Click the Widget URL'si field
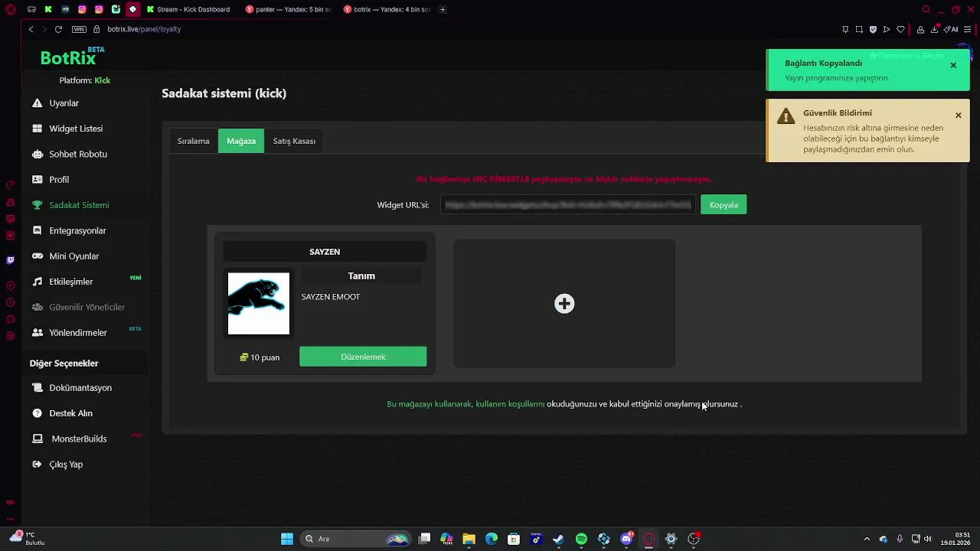This screenshot has width=980, height=551. [567, 205]
